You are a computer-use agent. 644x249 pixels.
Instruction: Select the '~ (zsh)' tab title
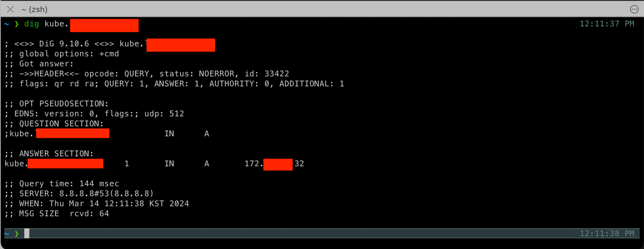(34, 9)
